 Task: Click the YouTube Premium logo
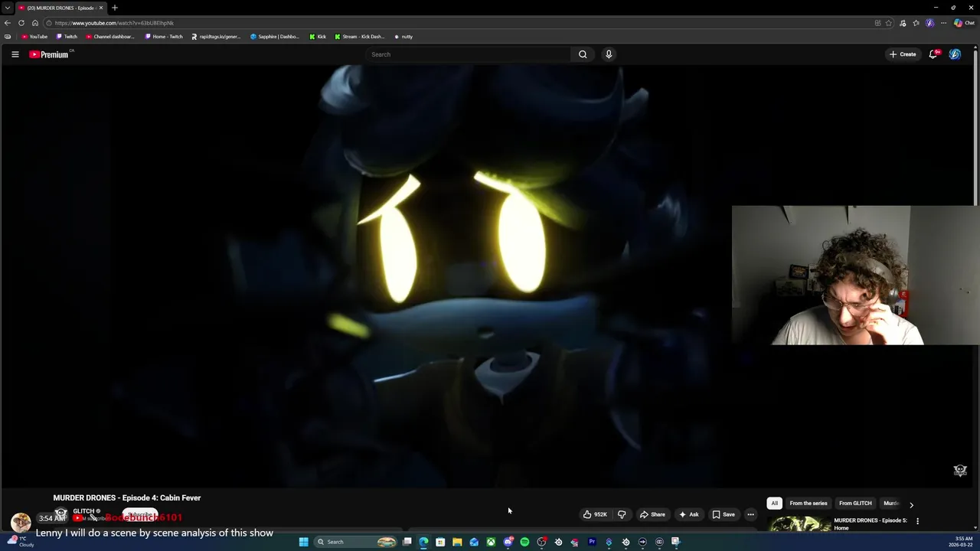[x=50, y=54]
